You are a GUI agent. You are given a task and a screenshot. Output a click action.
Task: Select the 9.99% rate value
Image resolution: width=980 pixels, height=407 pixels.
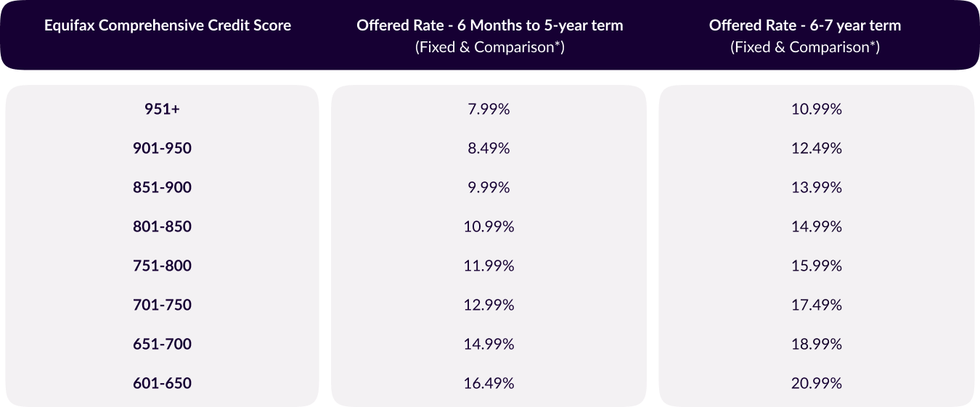pyautogui.click(x=489, y=188)
